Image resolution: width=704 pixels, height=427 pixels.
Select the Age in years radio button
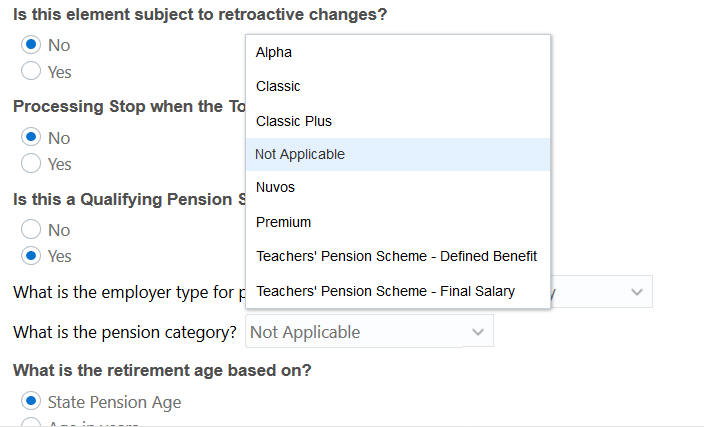(x=31, y=423)
